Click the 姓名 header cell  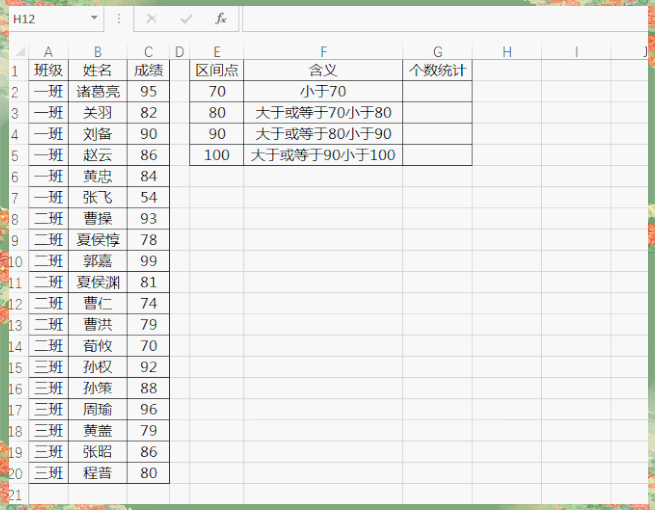click(98, 70)
